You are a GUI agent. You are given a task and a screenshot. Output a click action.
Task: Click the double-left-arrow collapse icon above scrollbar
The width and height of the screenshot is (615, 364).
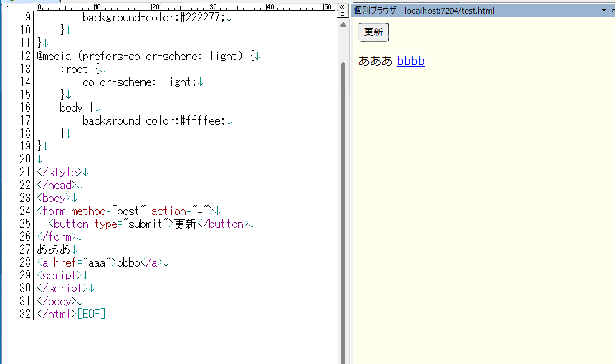click(x=342, y=7)
